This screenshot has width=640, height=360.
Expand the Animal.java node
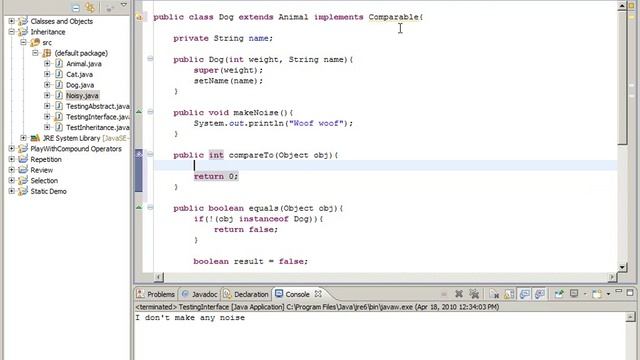pos(47,63)
